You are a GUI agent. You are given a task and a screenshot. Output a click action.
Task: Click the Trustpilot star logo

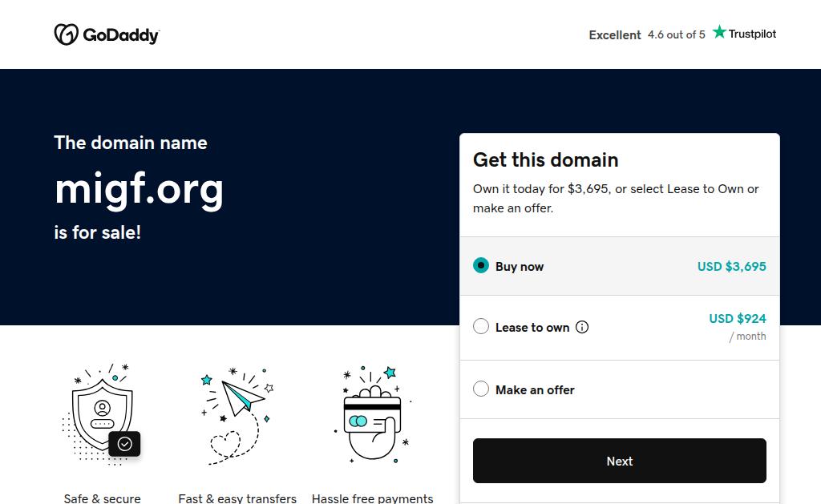719,33
